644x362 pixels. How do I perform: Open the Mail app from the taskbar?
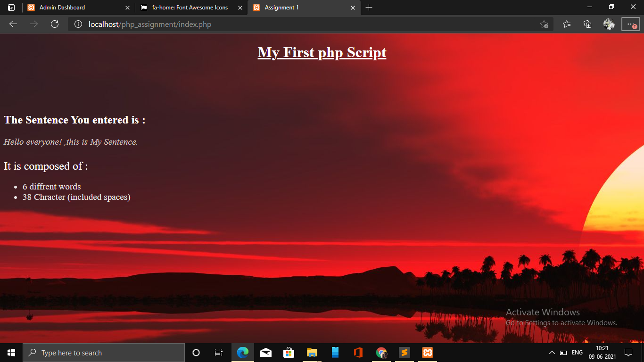[x=265, y=352]
